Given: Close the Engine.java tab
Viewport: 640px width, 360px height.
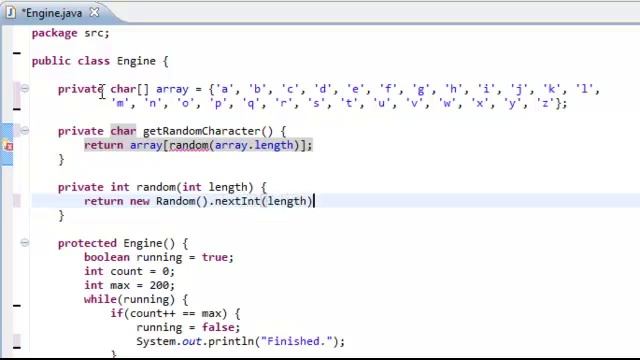Looking at the screenshot, I should 94,12.
